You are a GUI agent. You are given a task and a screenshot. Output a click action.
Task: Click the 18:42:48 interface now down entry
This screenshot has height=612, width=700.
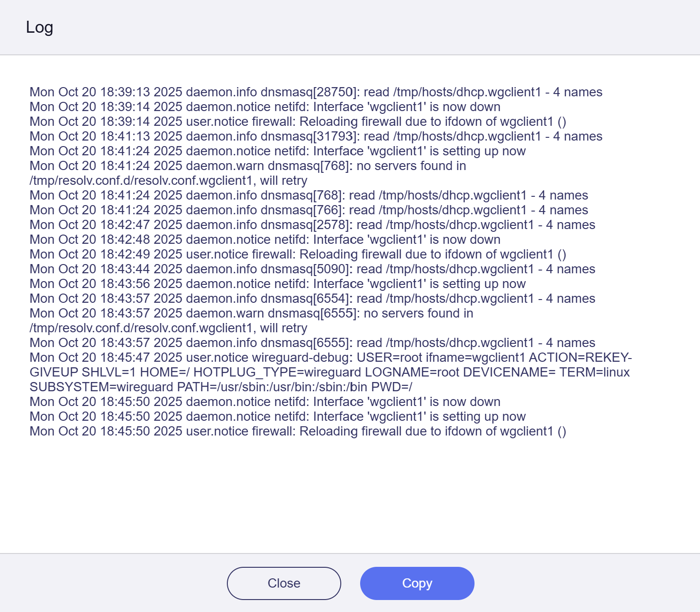point(265,240)
